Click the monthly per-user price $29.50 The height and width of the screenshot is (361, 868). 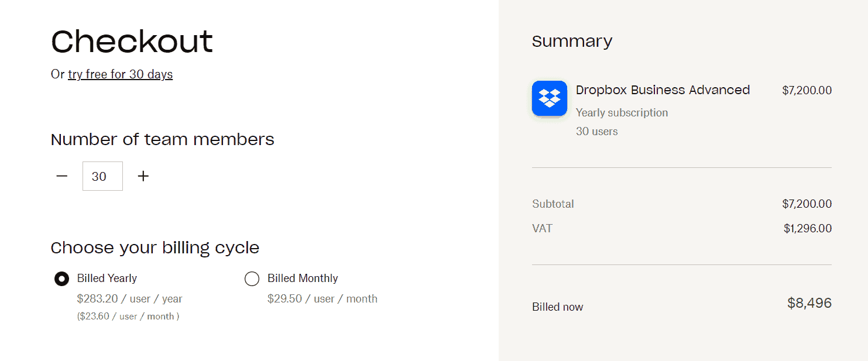[x=321, y=298]
